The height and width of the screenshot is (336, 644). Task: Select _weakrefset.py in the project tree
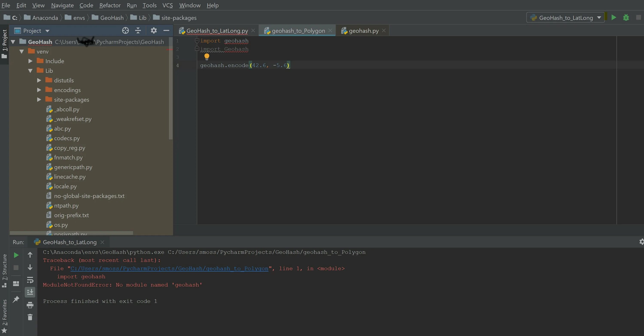pyautogui.click(x=73, y=119)
